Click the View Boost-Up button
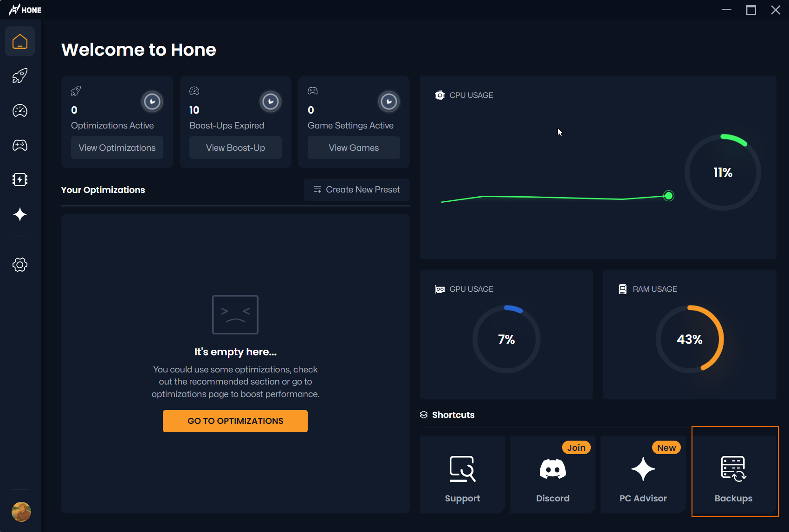This screenshot has height=532, width=789. (x=235, y=147)
